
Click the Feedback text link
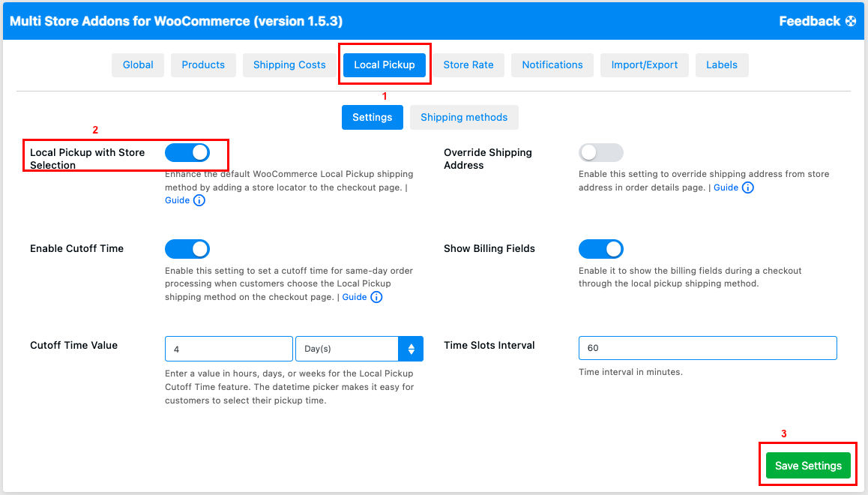pyautogui.click(x=810, y=21)
